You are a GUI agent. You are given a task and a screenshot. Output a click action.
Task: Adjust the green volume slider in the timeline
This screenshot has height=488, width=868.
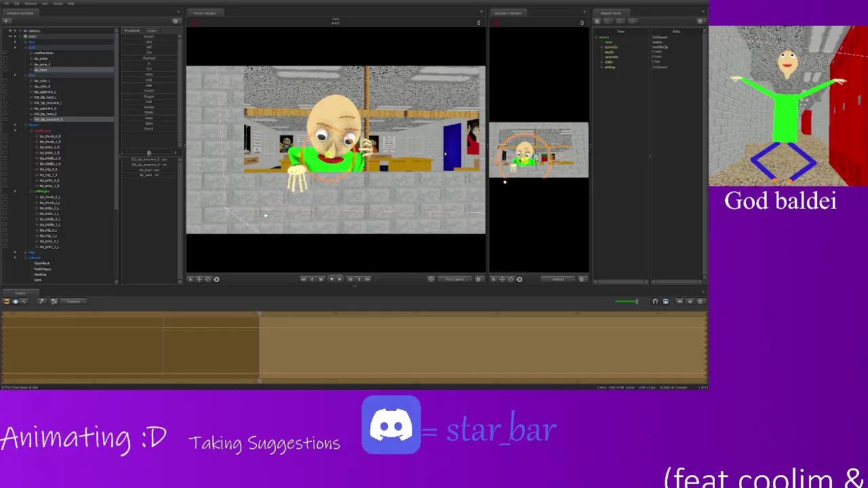[x=627, y=302]
